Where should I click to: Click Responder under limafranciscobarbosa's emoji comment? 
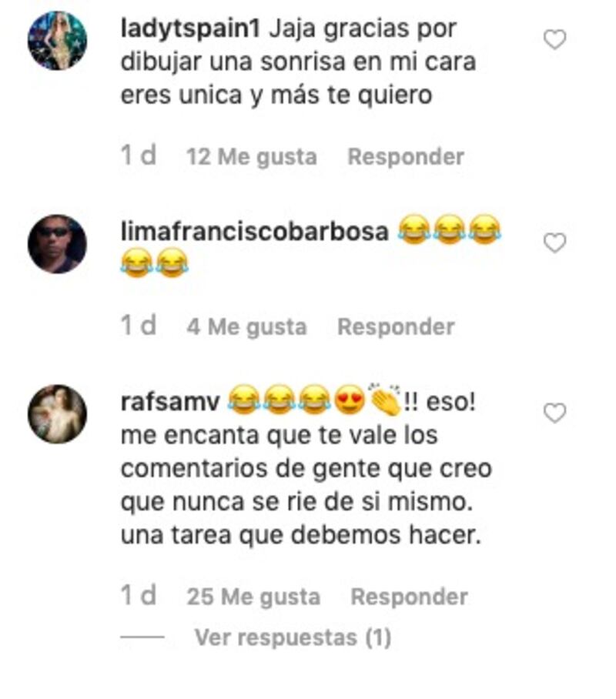coord(396,326)
